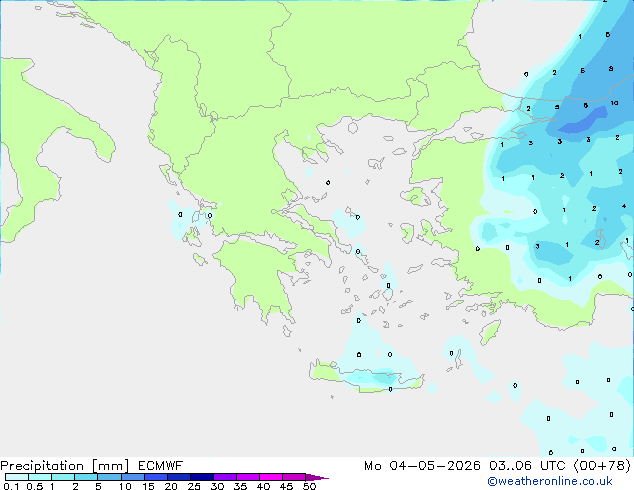Pick the 25–30 mm dark navy swatch
634x490 pixels.
[x=201, y=477]
